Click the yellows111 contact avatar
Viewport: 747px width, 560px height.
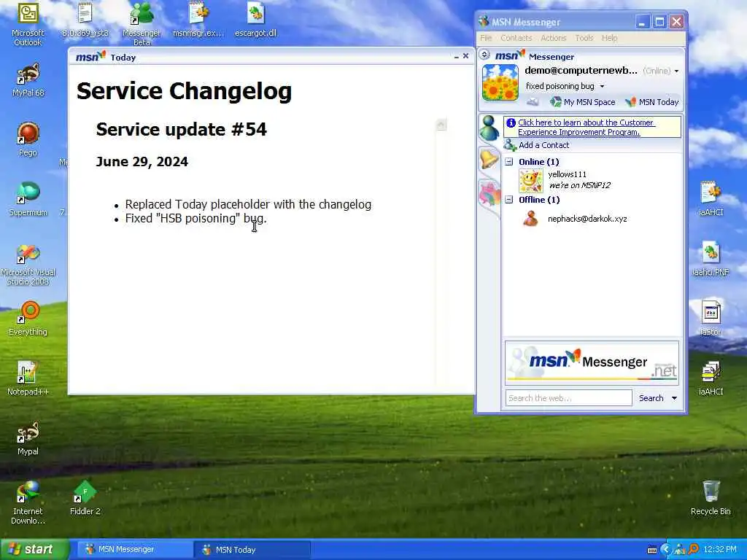[x=531, y=181]
